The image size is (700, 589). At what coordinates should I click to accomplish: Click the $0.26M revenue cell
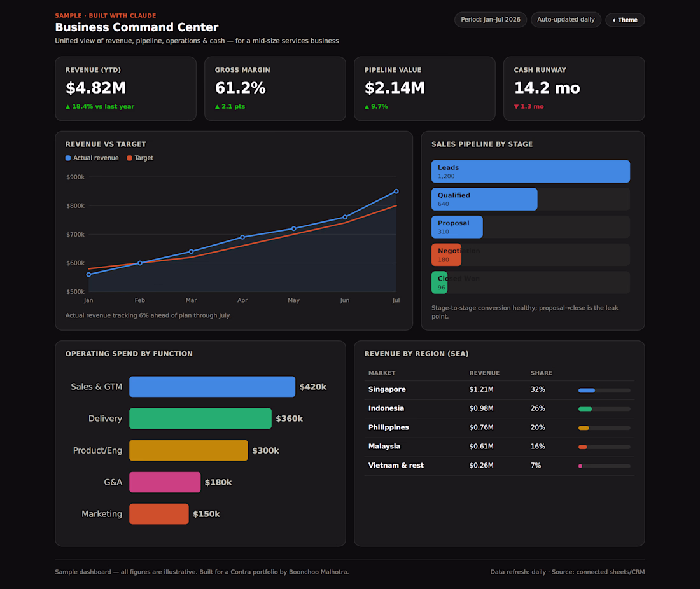pyautogui.click(x=481, y=466)
